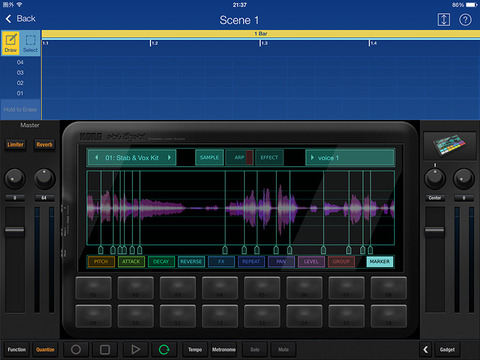Tap the Gadget button

tap(447, 349)
